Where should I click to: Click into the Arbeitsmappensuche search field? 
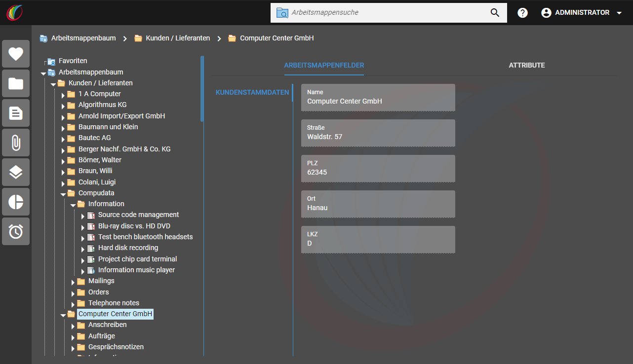(x=388, y=12)
